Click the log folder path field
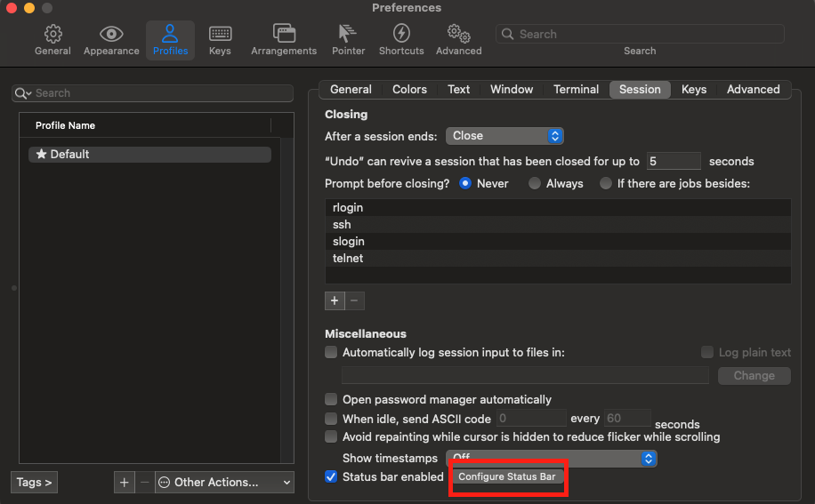 tap(525, 375)
